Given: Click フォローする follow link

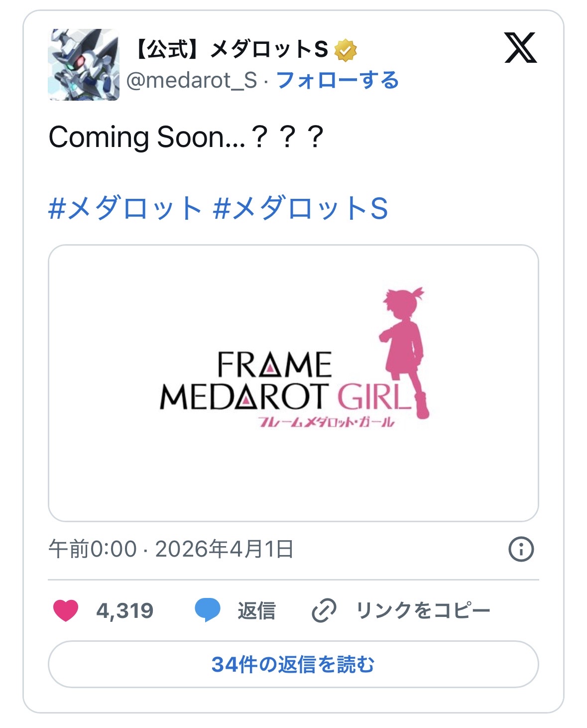Looking at the screenshot, I should click(x=338, y=80).
